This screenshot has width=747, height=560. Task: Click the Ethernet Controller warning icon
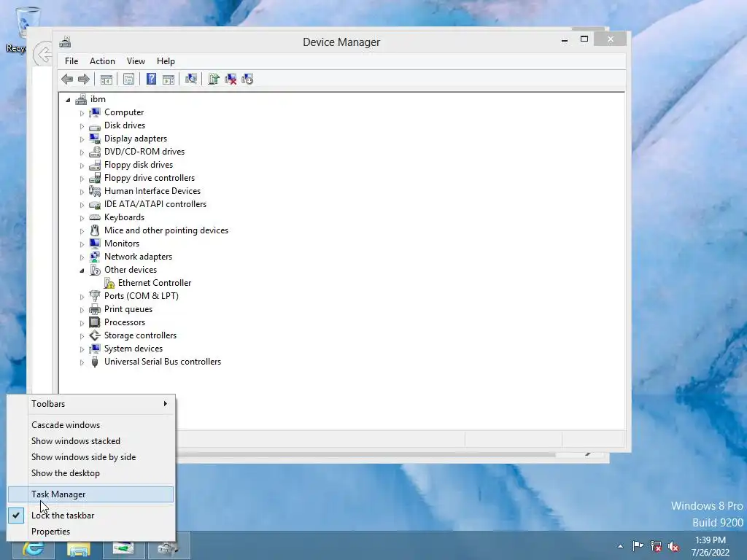(x=109, y=284)
